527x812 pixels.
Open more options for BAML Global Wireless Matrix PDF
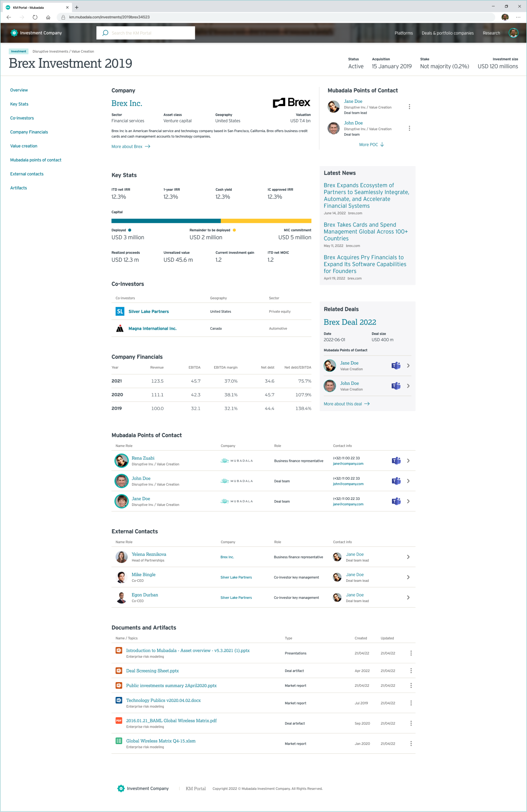[411, 723]
